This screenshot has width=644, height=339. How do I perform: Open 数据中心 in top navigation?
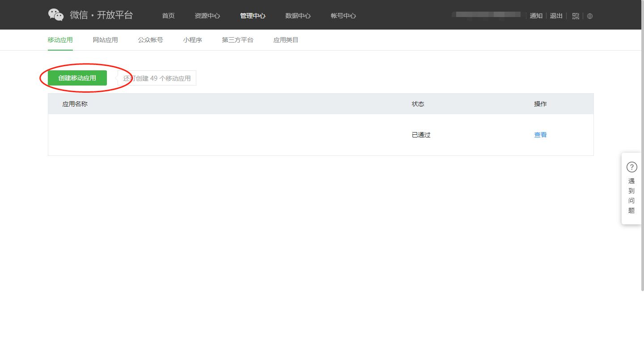[x=298, y=16]
